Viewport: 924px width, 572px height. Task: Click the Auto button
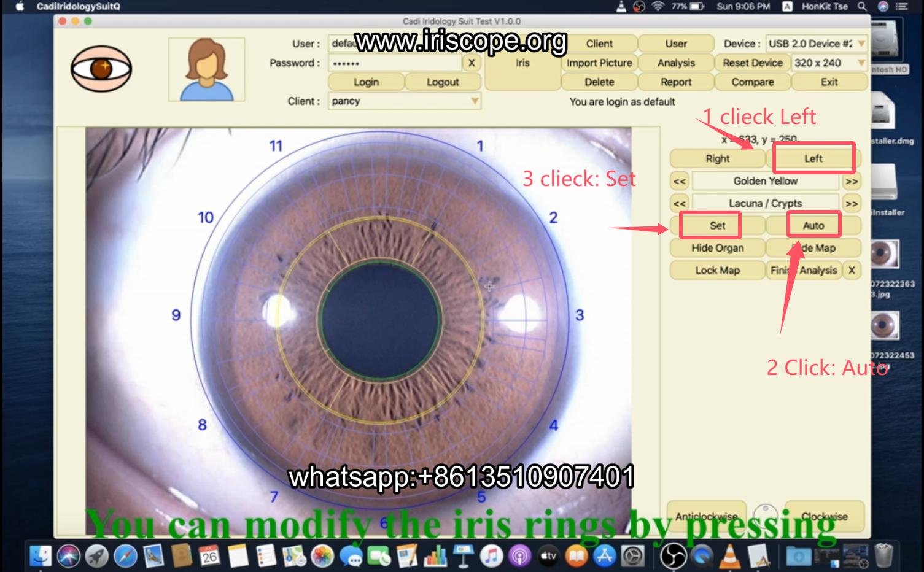coord(813,225)
